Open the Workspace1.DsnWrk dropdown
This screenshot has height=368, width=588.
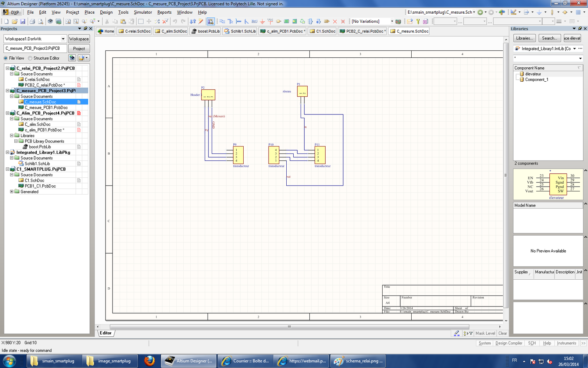[x=63, y=39]
